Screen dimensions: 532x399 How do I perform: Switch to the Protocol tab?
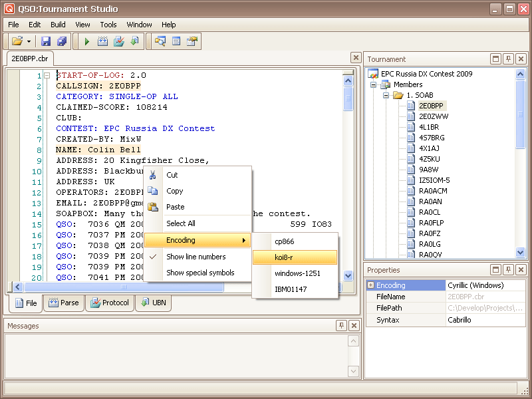[x=110, y=303]
